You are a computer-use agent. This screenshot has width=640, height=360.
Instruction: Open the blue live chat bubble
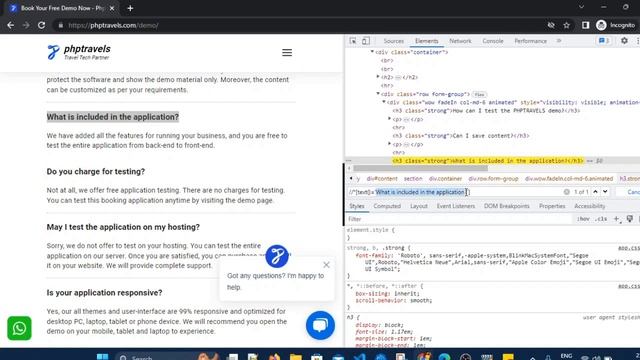pos(320,325)
